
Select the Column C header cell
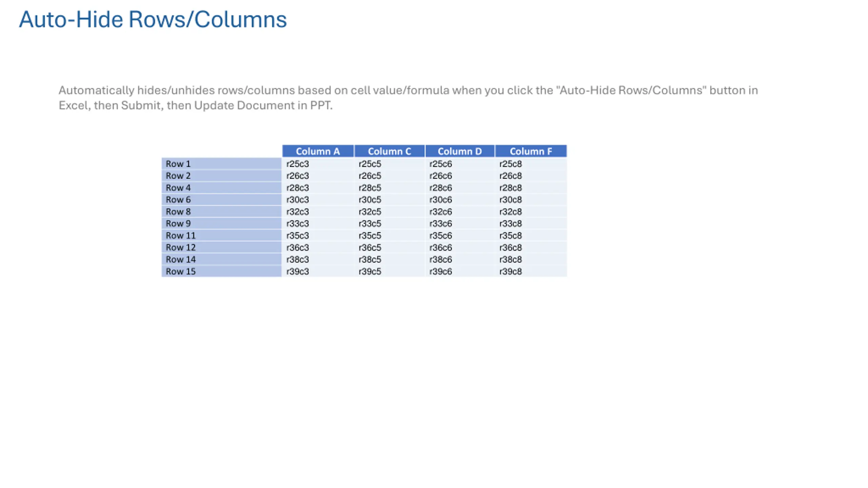pyautogui.click(x=390, y=151)
